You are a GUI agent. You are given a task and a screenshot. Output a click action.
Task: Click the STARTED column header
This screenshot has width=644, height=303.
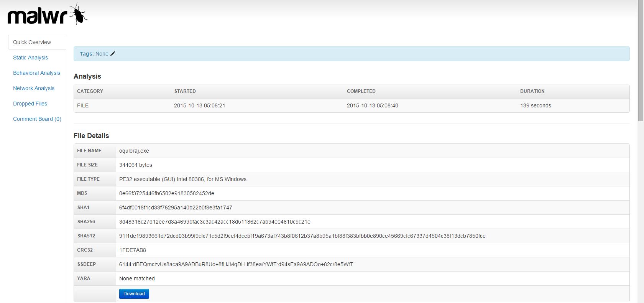tap(185, 91)
